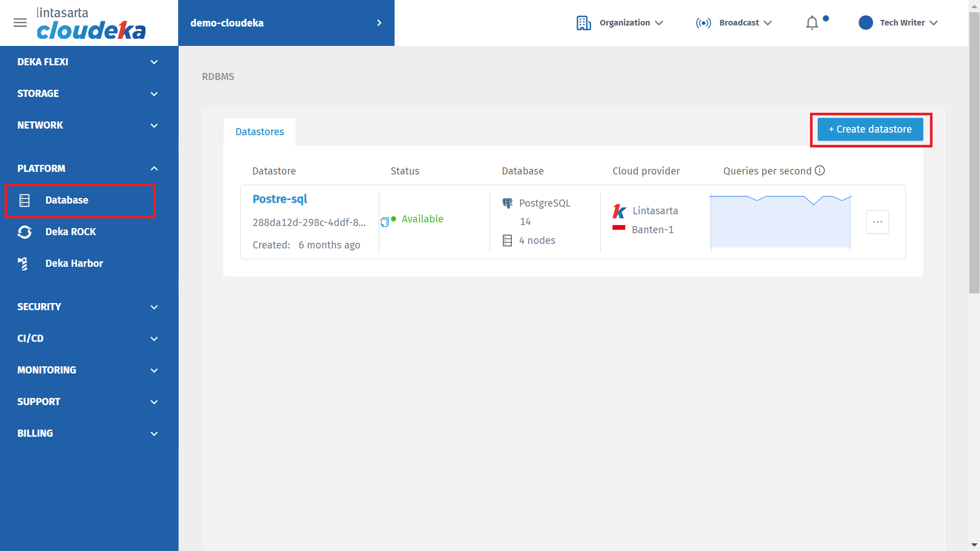
Task: Open the Postre-sql datastore link
Action: [280, 199]
